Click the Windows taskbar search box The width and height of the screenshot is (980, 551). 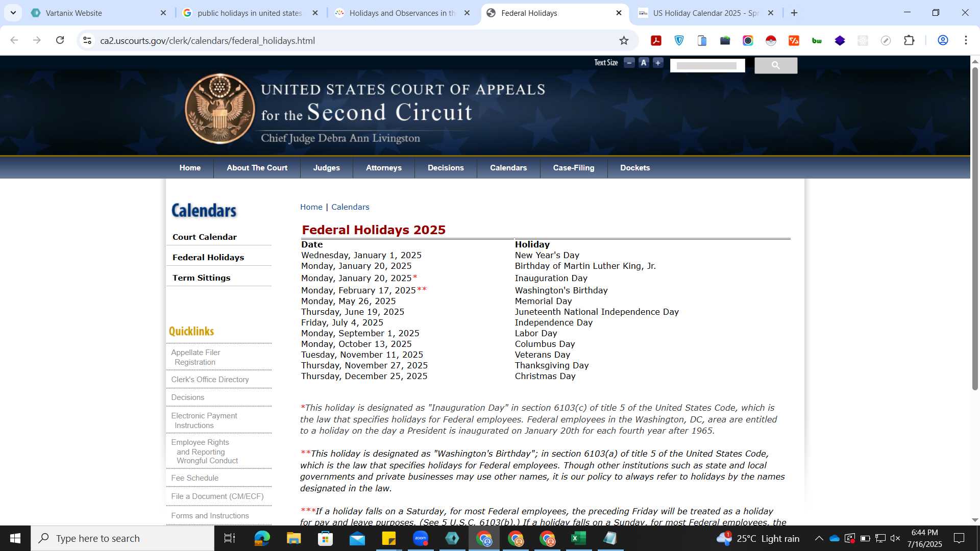pos(122,538)
